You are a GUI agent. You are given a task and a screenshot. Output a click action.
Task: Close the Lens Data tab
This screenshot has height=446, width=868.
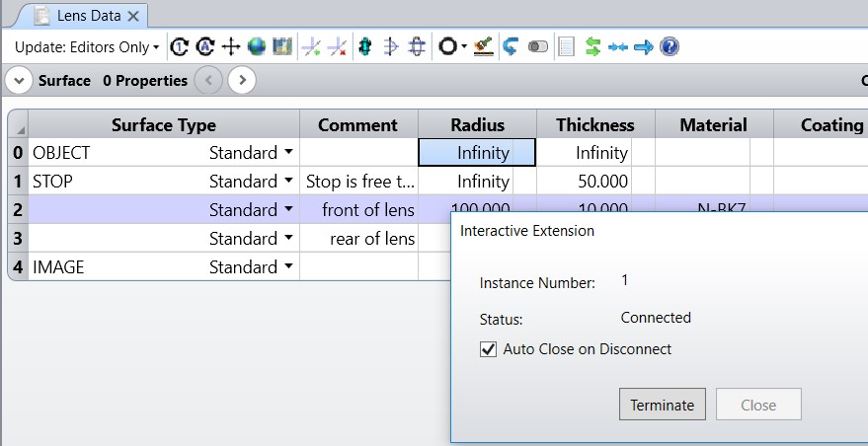(132, 16)
